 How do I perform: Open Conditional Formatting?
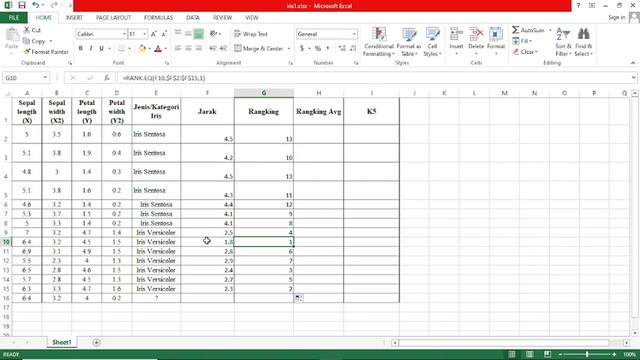tap(379, 42)
